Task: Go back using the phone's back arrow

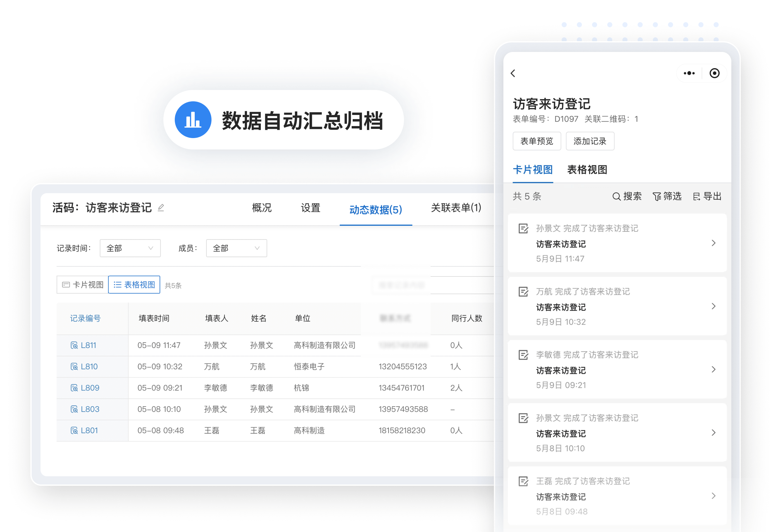Action: 513,73
